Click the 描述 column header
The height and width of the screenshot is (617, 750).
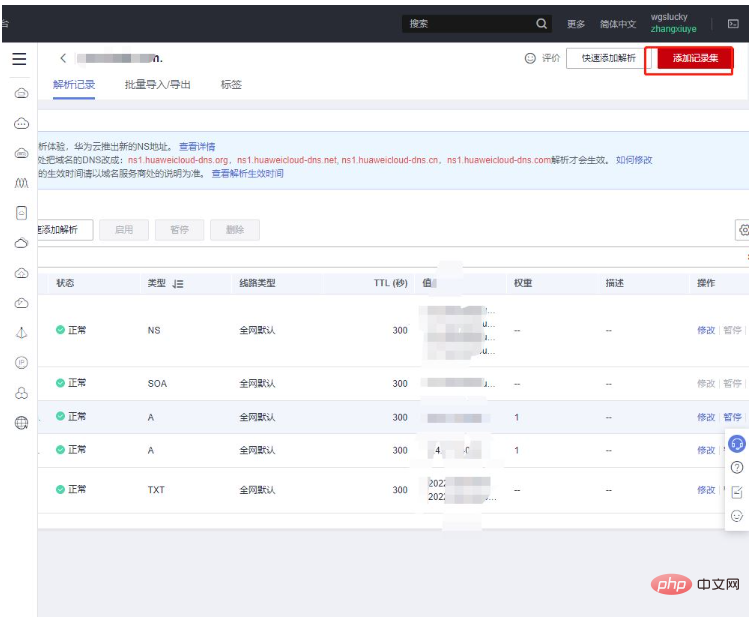(615, 283)
